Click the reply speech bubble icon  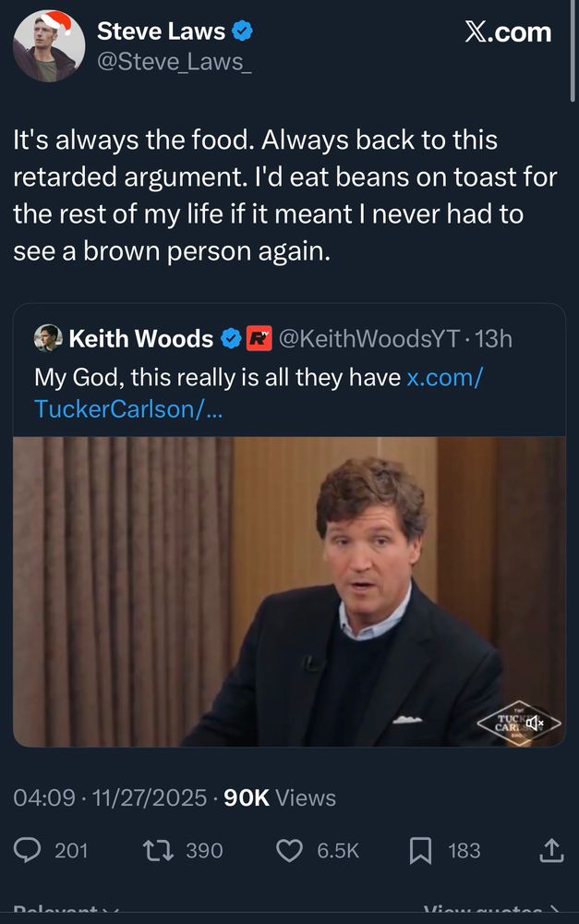point(28,850)
